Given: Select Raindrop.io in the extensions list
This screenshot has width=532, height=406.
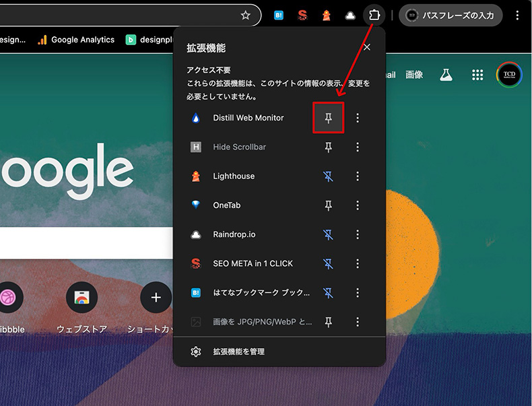Looking at the screenshot, I should coord(234,235).
